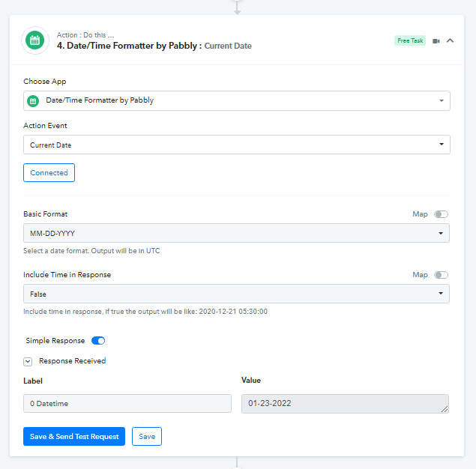Click the 01-23-2022 value text area
476x469 pixels.
(345, 404)
